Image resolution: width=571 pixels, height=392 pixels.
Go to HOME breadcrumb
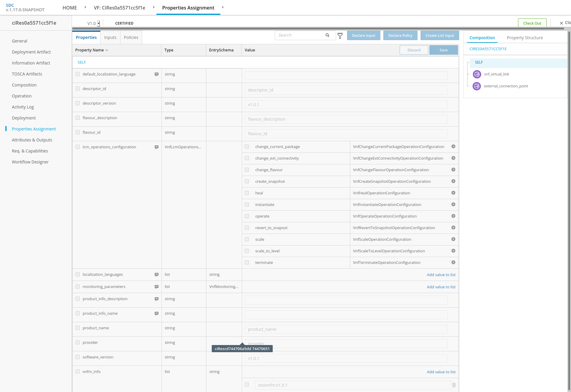(x=70, y=8)
